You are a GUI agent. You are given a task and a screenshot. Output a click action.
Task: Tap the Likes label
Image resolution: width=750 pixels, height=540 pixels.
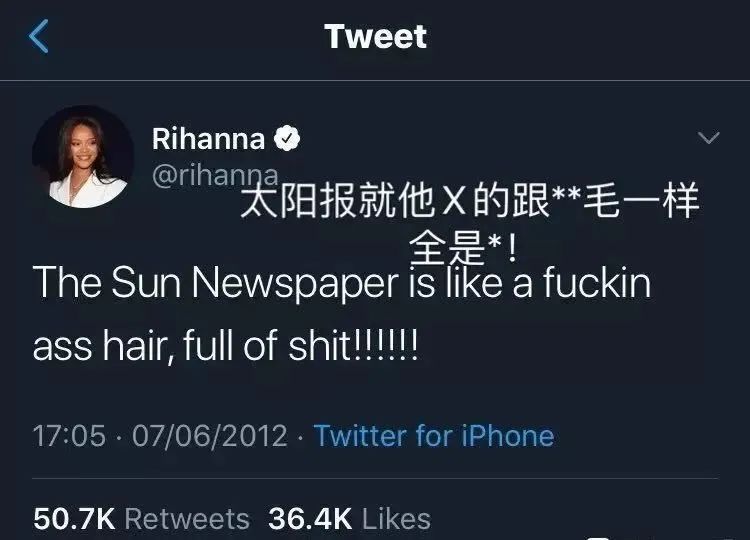[x=397, y=518]
